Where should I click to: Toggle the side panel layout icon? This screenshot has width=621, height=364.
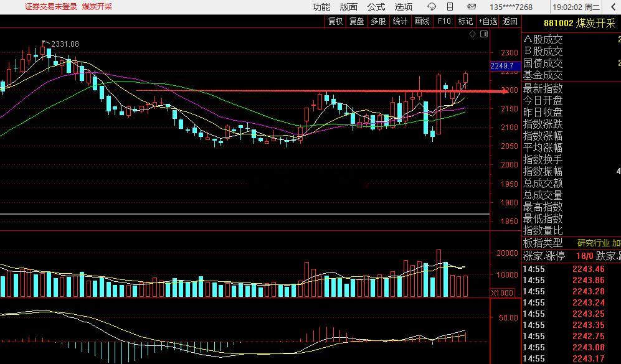point(484,34)
